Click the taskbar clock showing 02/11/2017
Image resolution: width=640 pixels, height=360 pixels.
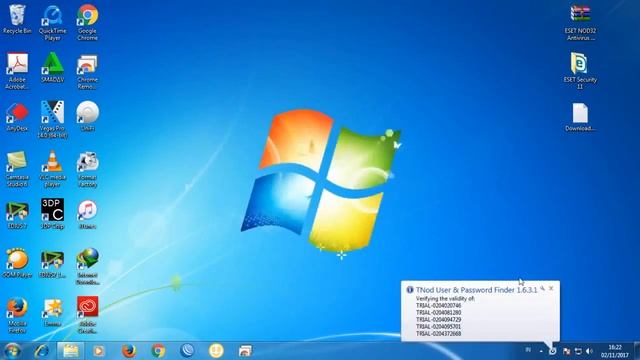[614, 351]
